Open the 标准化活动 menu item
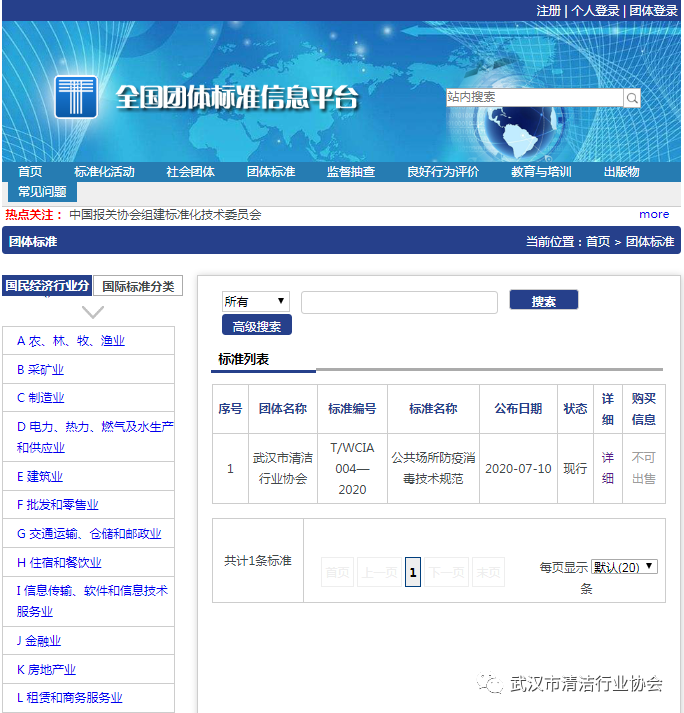Screen dimensions: 684x713 [x=104, y=172]
